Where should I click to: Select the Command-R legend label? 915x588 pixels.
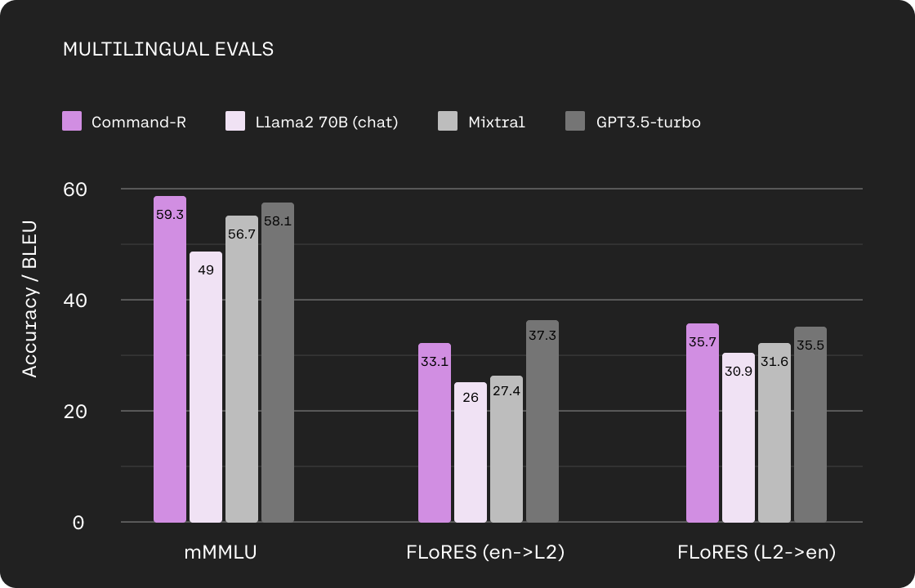[139, 122]
